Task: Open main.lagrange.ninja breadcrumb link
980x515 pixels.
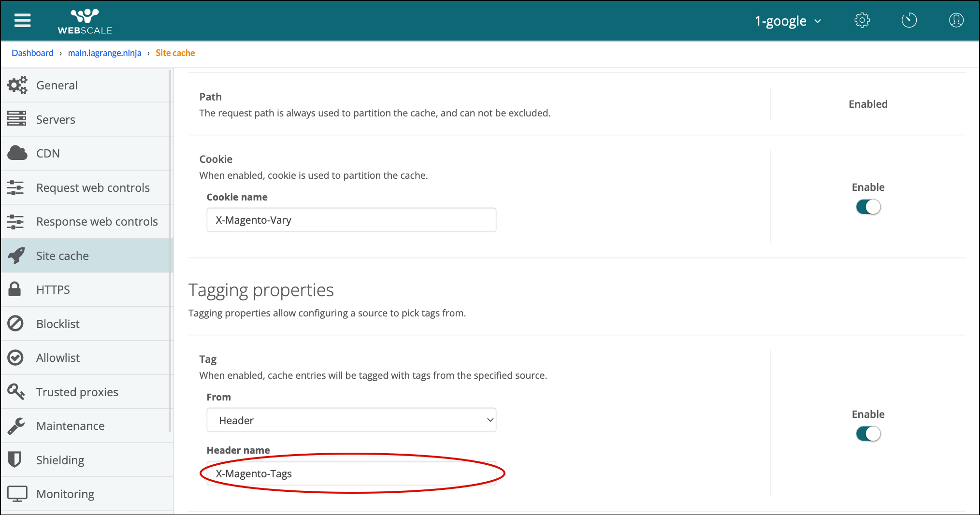Action: 104,53
